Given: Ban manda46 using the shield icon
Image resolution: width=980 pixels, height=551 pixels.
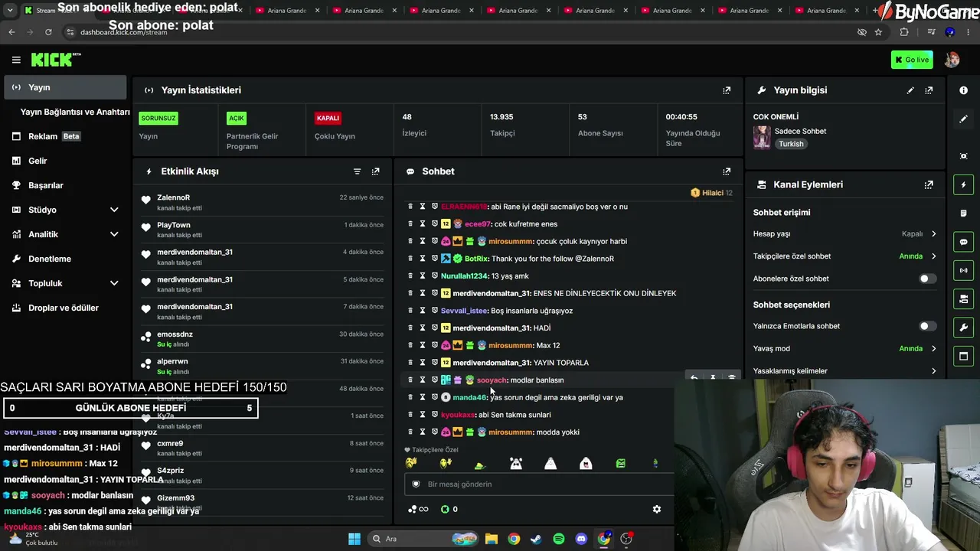Looking at the screenshot, I should [434, 397].
